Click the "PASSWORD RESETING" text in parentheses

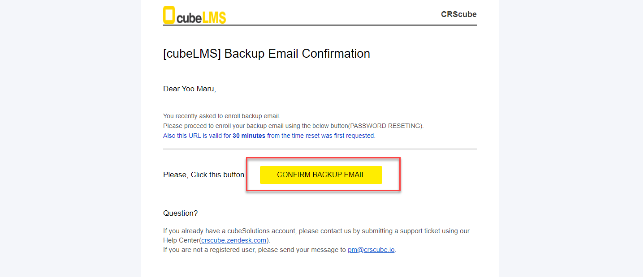click(x=385, y=126)
